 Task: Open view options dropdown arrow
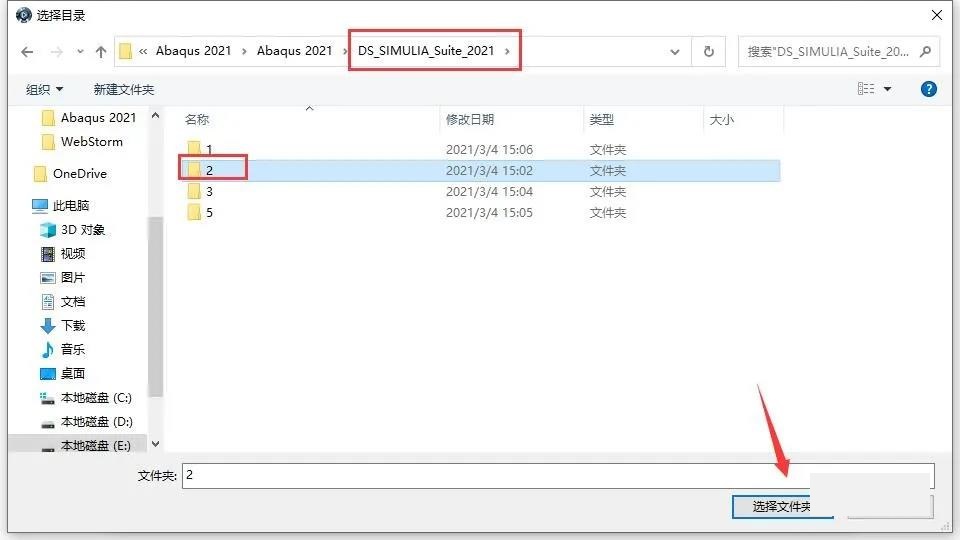coord(887,89)
